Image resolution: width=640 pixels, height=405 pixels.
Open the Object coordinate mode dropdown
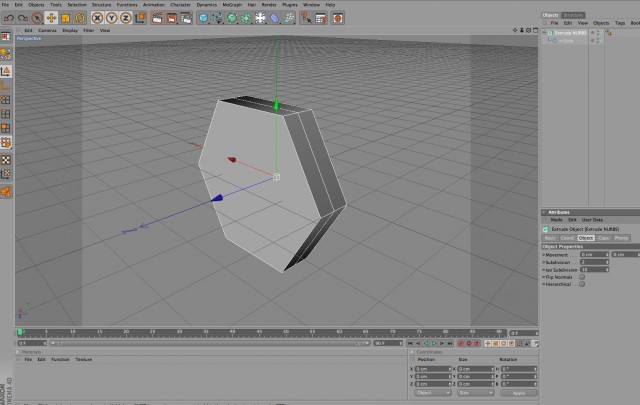433,393
